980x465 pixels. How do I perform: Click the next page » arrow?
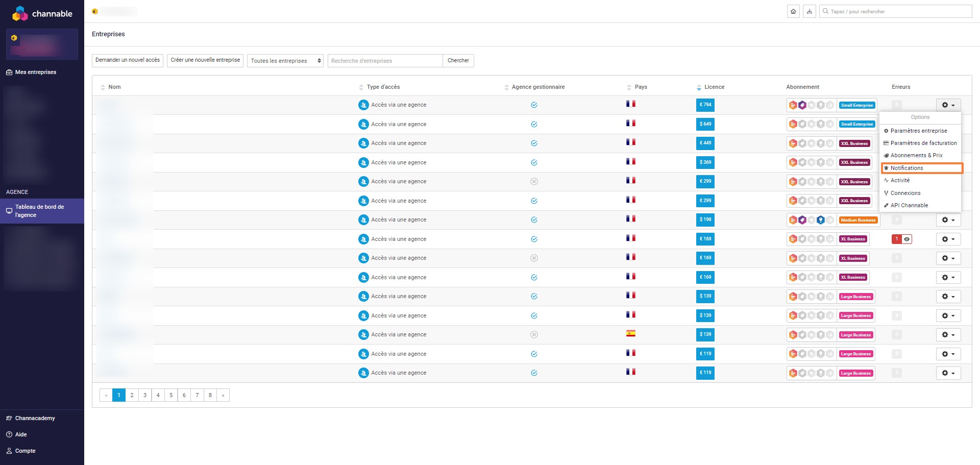point(223,395)
